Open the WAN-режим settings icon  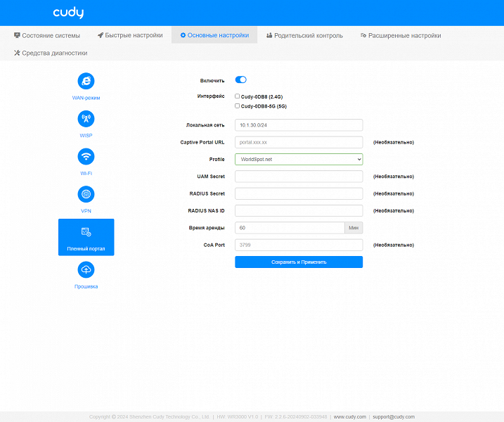tap(86, 81)
